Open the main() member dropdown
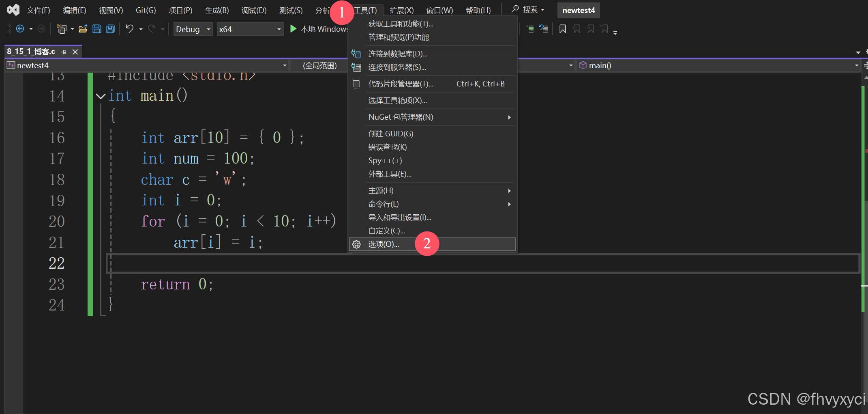Screen dimensions: 868x414 (857, 65)
